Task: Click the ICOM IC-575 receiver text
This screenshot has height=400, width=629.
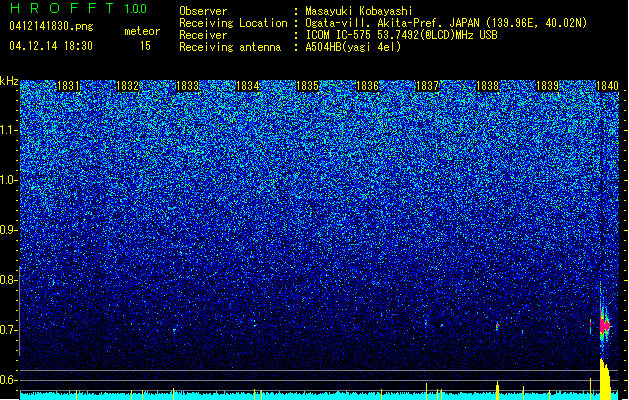Action: click(x=401, y=35)
